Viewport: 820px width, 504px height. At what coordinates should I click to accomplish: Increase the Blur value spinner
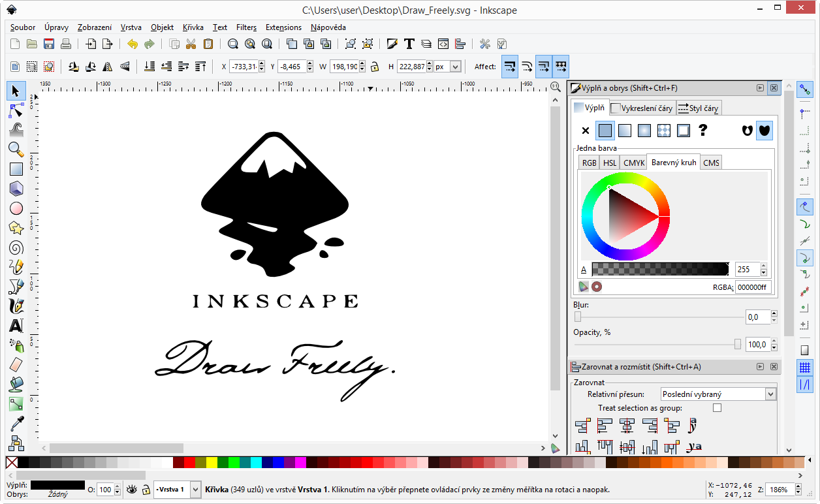click(774, 313)
